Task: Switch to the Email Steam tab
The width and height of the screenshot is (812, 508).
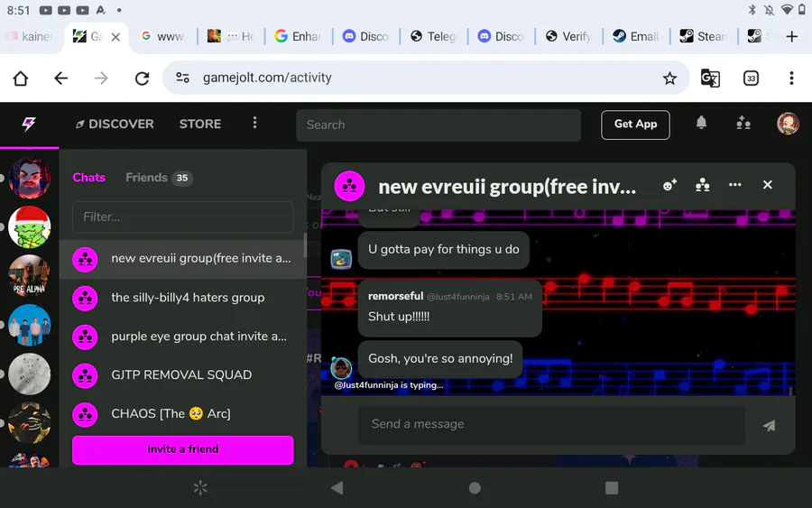Action: click(635, 36)
